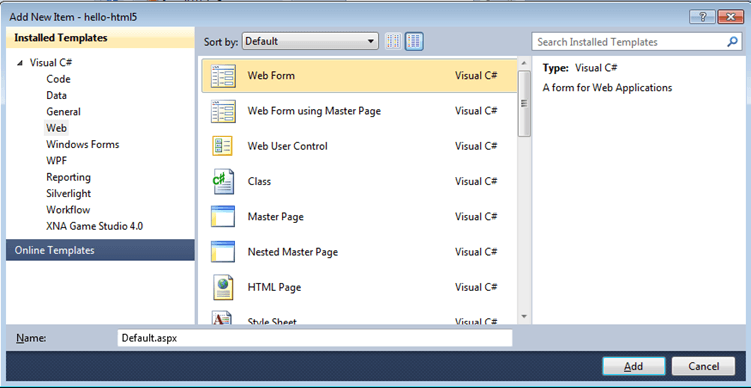The image size is (751, 388).
Task: Choose the Web Form using Master Page icon
Action: coord(223,111)
